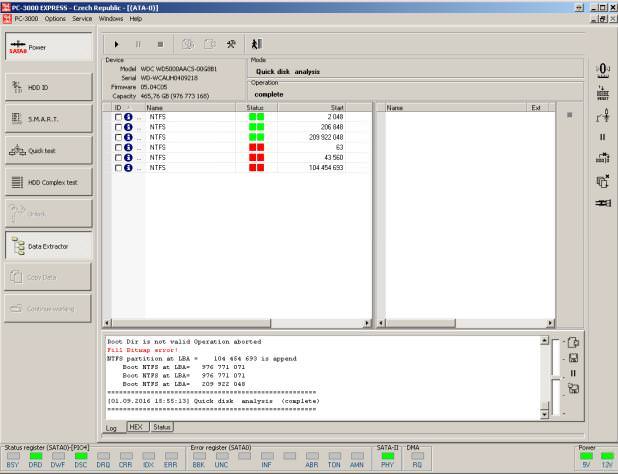Open S.M.A.R.T. panel
The width and height of the screenshot is (618, 474).
[x=48, y=119]
